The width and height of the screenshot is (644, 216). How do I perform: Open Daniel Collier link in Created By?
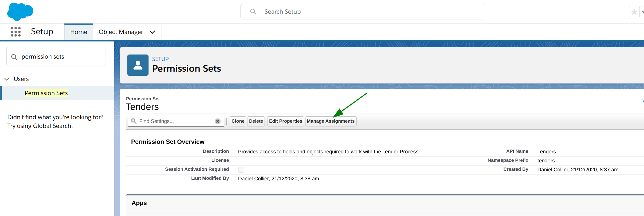553,170
